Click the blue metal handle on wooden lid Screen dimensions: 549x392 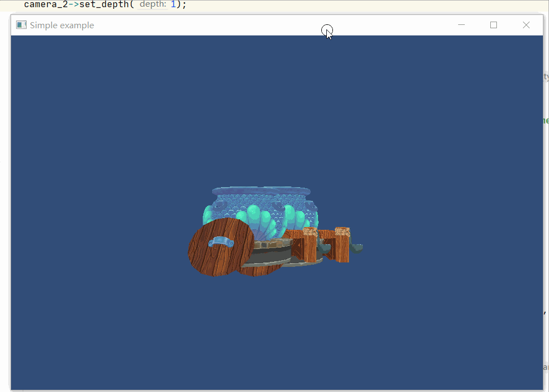point(221,242)
